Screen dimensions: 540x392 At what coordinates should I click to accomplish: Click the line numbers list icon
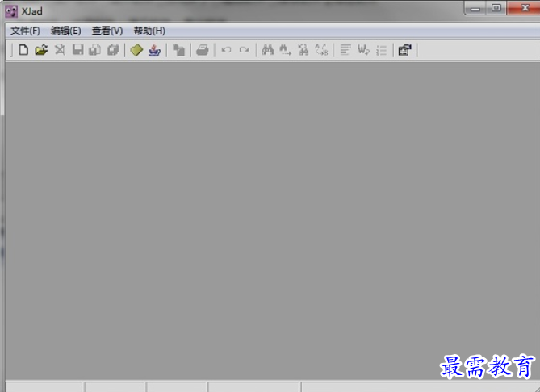coord(382,50)
